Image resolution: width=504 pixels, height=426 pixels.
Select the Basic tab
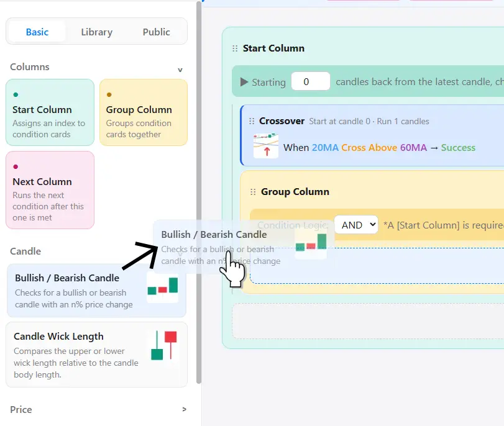[x=37, y=32]
